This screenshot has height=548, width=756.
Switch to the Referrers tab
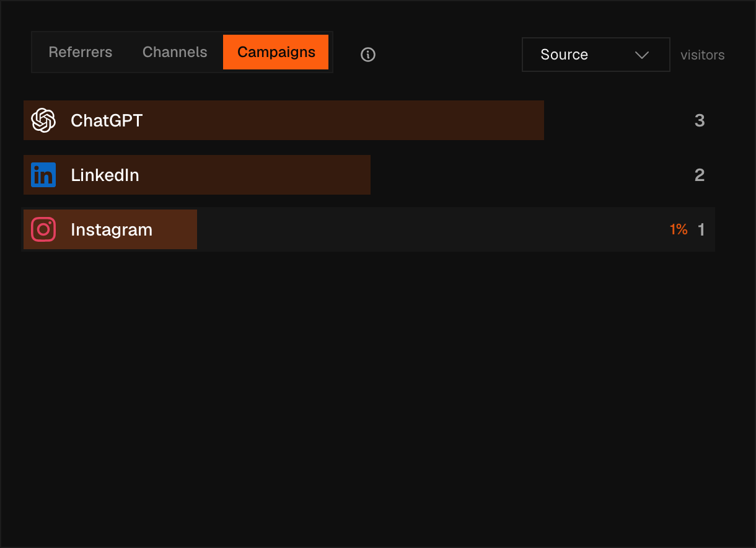pos(81,52)
